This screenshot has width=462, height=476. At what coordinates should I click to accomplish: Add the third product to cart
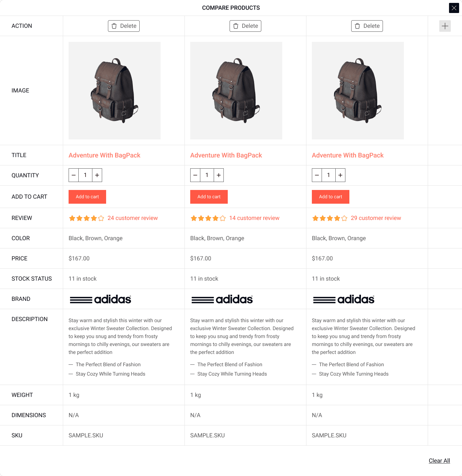[331, 197]
